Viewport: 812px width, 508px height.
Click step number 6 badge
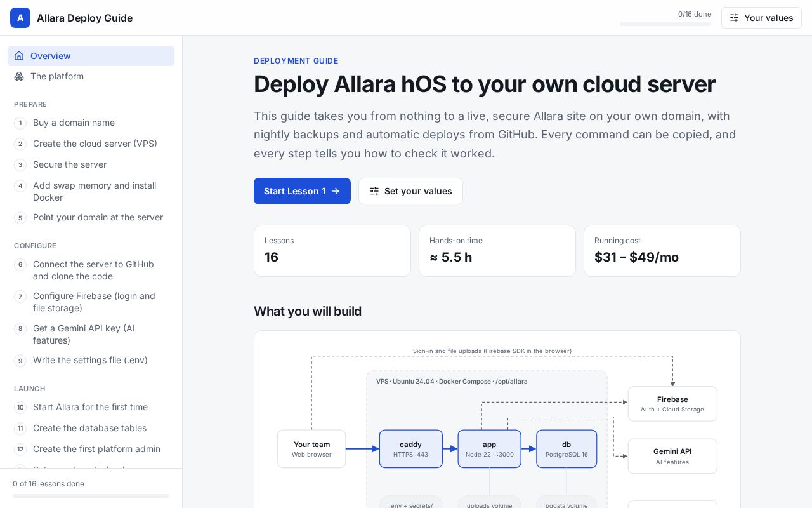[x=20, y=264]
